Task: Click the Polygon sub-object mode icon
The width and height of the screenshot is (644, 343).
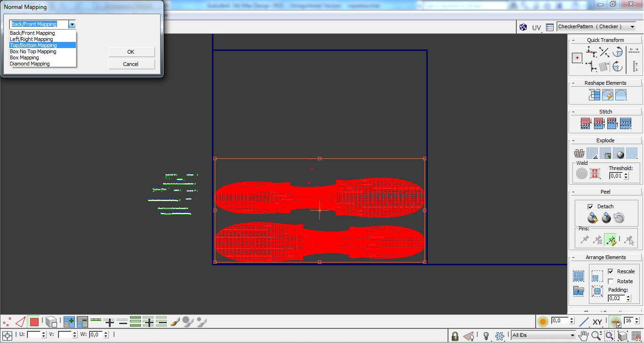Action: coord(34,322)
